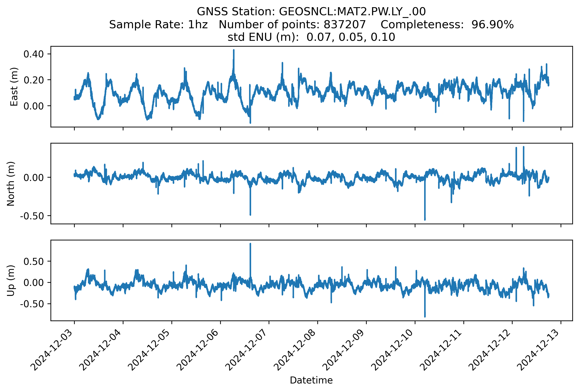Click the 0.00 tick label on East plot

34,106
